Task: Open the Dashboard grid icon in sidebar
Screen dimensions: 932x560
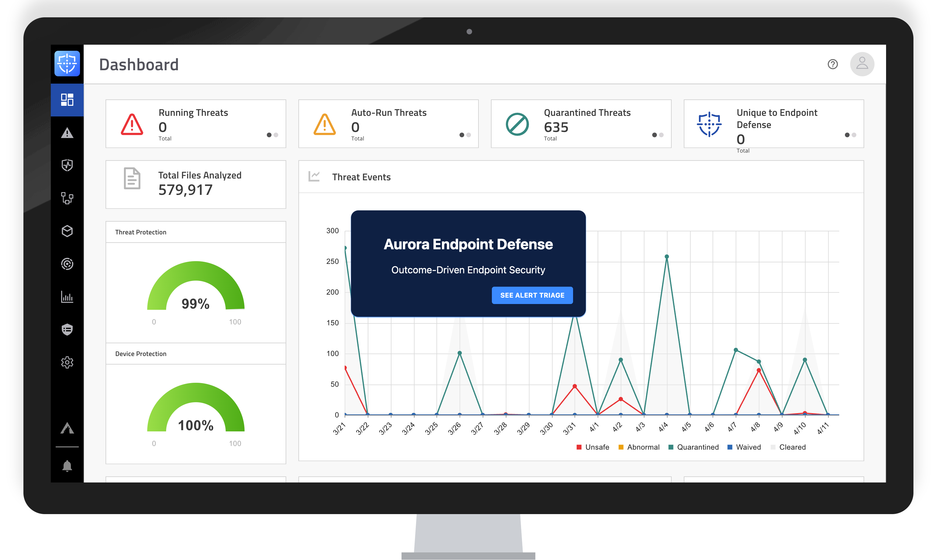Action: point(67,100)
